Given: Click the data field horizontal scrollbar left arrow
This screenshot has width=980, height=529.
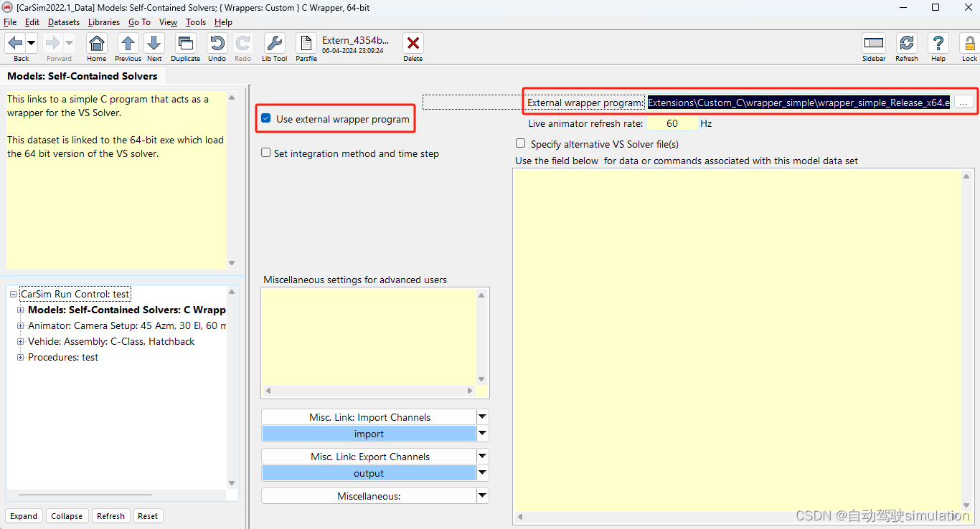Looking at the screenshot, I should click(x=519, y=517).
